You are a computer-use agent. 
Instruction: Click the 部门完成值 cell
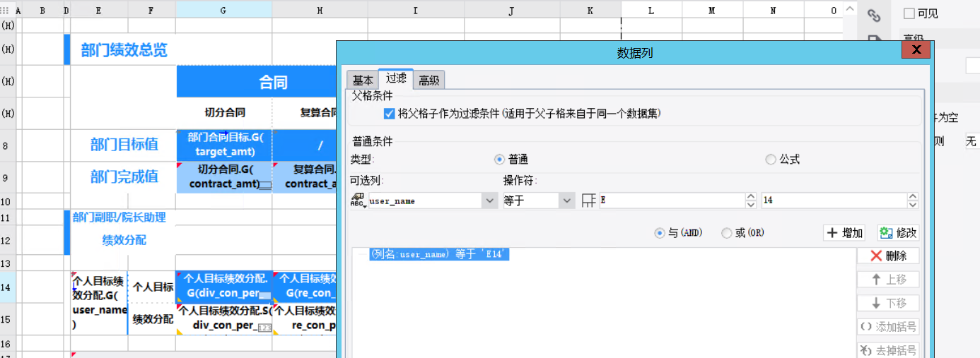point(124,177)
